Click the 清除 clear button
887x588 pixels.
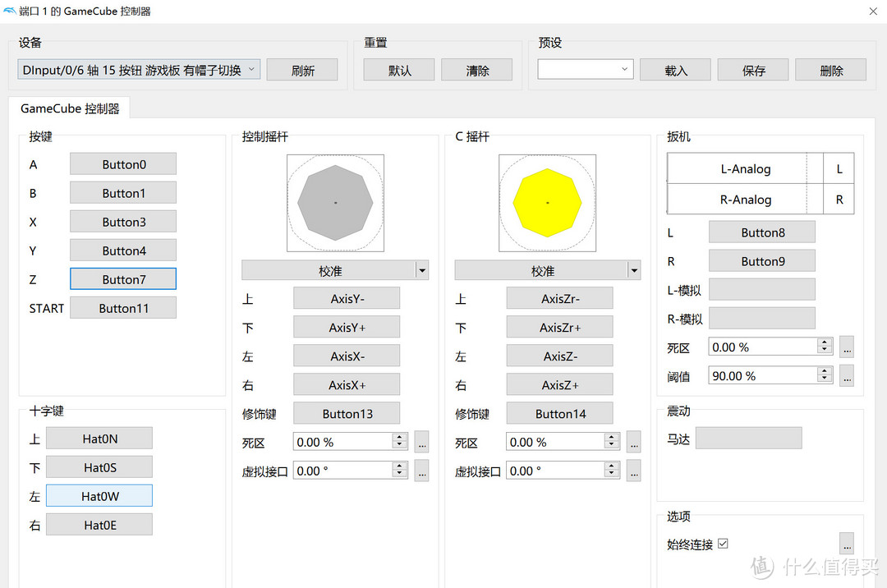(x=476, y=70)
